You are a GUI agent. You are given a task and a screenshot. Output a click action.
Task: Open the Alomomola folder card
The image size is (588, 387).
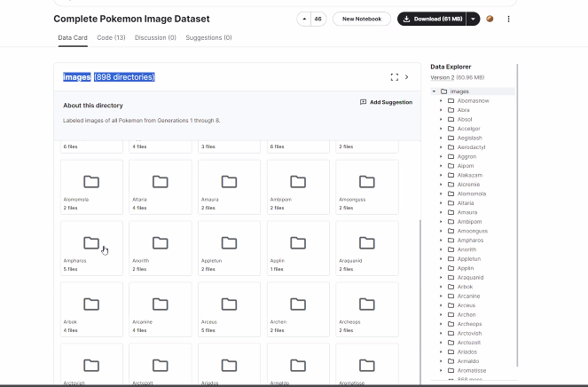click(x=91, y=187)
